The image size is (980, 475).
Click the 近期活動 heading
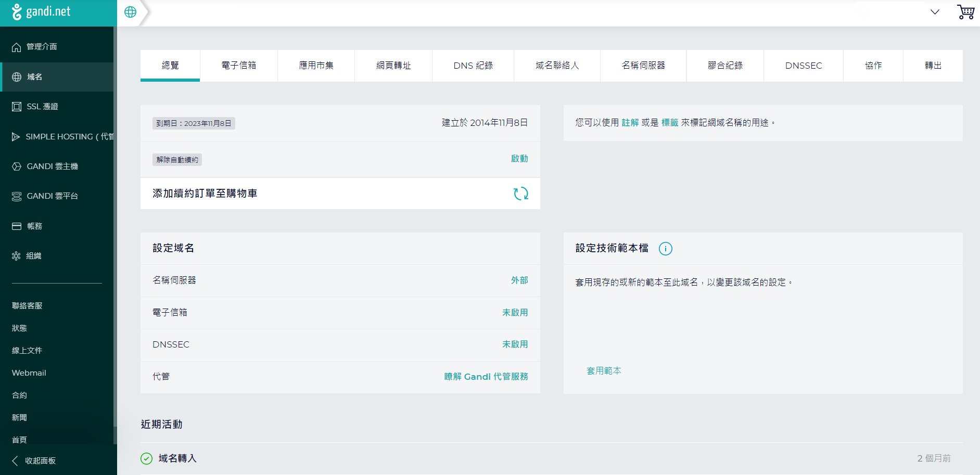tap(161, 425)
